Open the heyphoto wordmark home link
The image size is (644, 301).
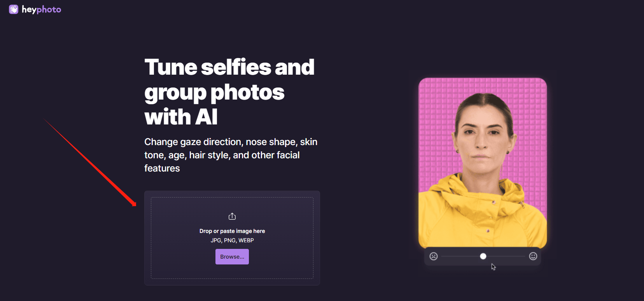pyautogui.click(x=41, y=10)
